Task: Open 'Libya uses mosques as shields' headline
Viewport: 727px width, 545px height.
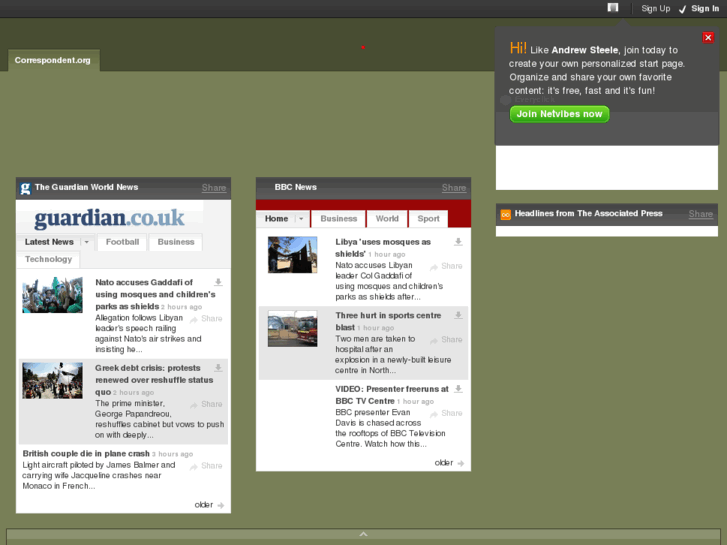Action: coord(383,248)
